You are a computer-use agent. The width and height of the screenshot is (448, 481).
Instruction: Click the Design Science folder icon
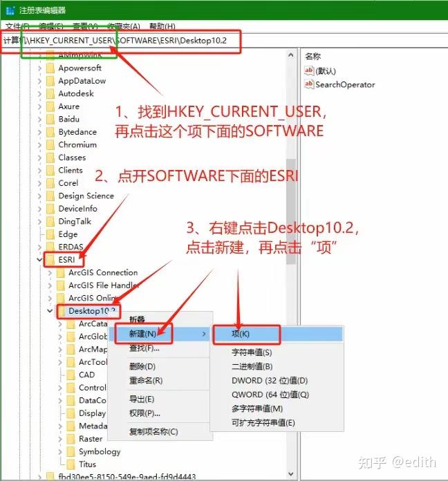(50, 196)
